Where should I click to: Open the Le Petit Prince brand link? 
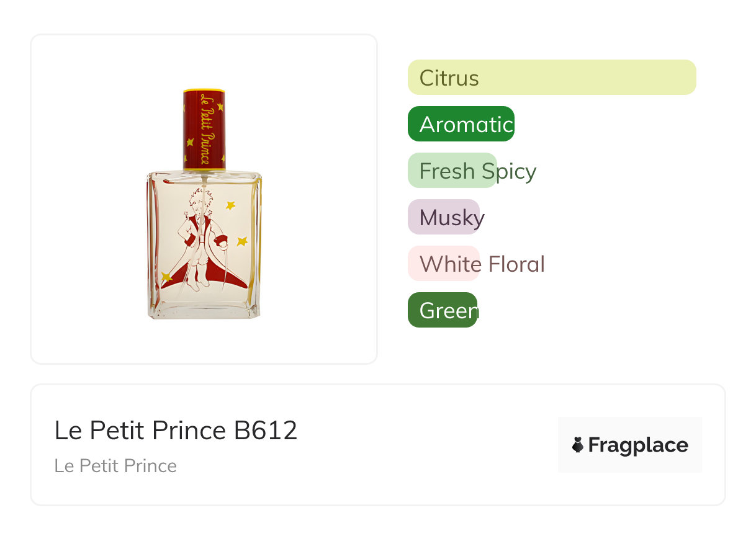[x=115, y=466]
